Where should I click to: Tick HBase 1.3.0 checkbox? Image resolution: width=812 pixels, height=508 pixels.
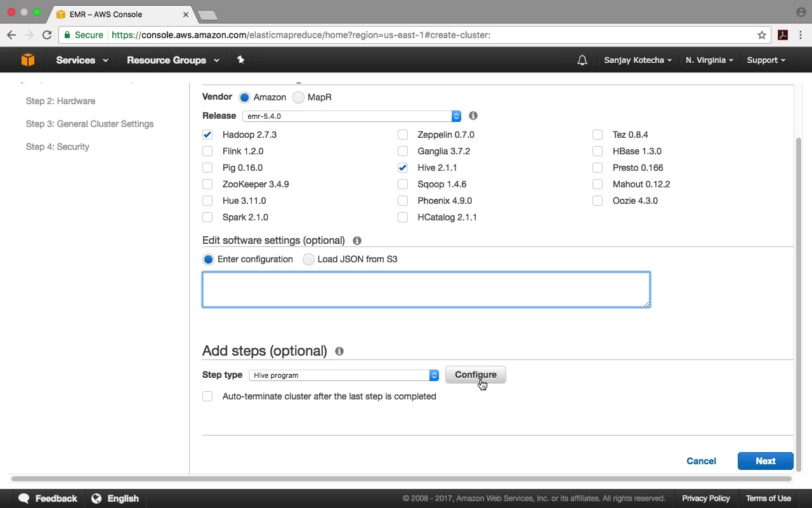[598, 151]
